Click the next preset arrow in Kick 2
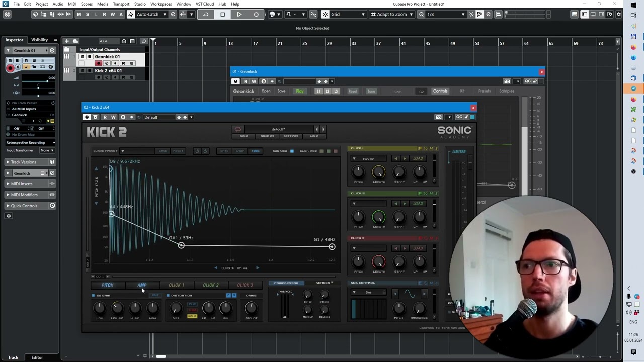 pos(323,129)
